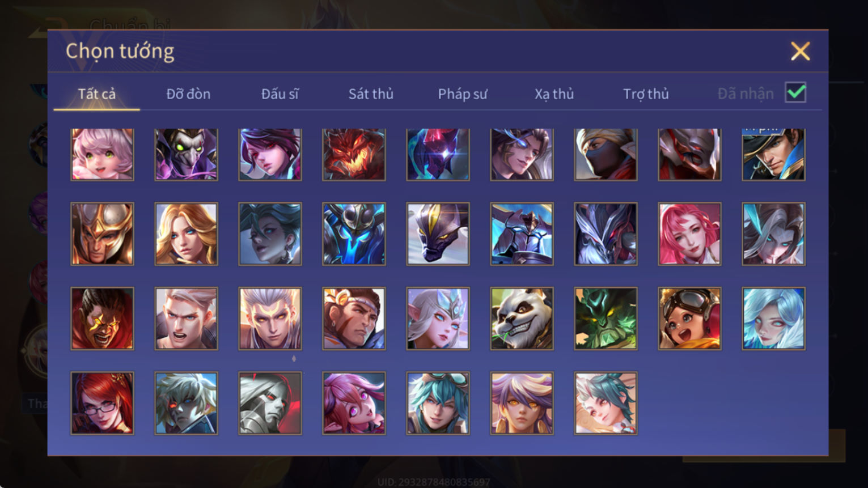868x488 pixels.
Task: Open the Đấu sĩ tab
Action: [280, 94]
